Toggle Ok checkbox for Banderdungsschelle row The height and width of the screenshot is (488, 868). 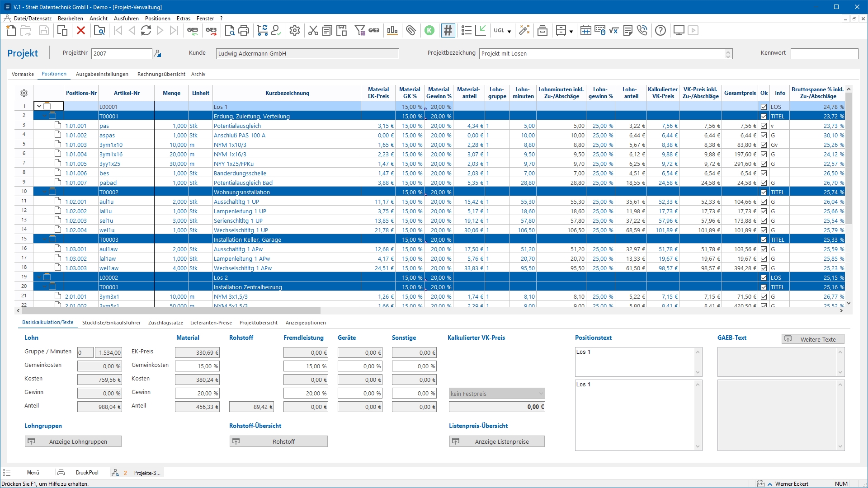(x=764, y=174)
